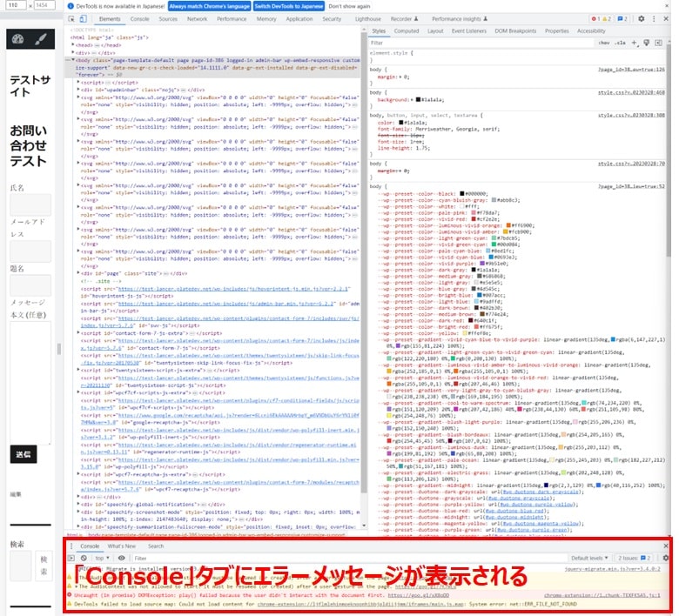Click Always match Chrome's language button
This screenshot has width=679, height=616.
click(x=210, y=6)
